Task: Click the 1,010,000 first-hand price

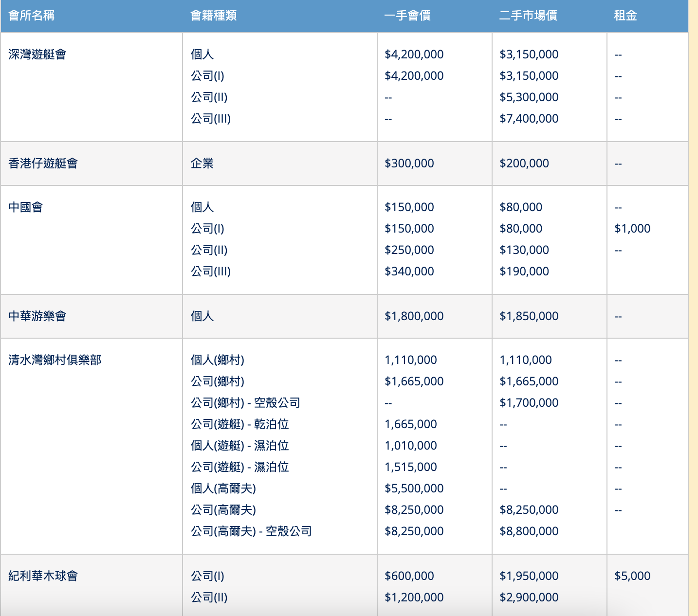Action: 410,446
